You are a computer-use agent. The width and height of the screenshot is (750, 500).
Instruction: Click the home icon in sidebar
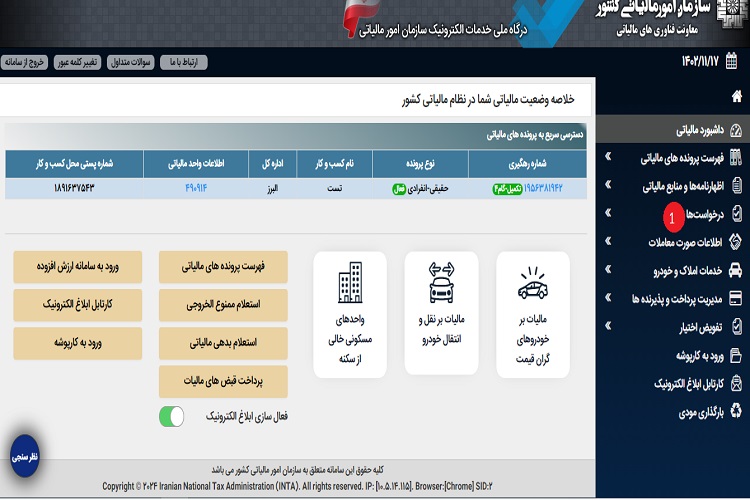point(737,97)
